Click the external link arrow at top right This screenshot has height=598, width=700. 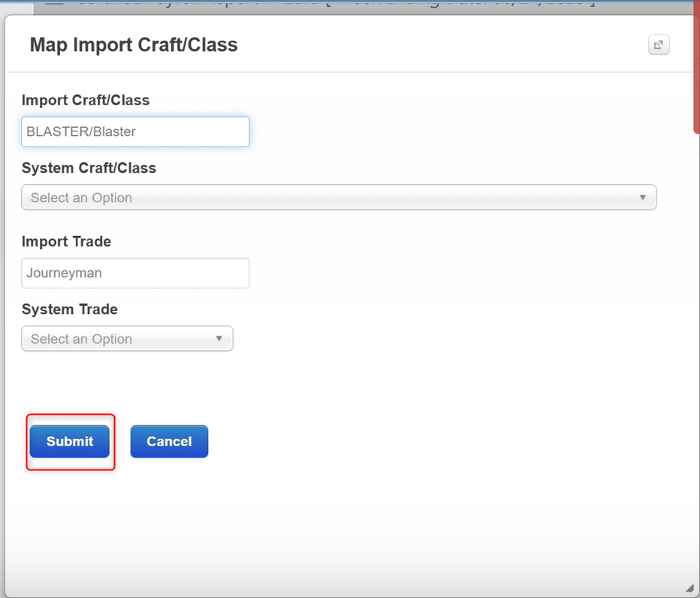pyautogui.click(x=658, y=45)
